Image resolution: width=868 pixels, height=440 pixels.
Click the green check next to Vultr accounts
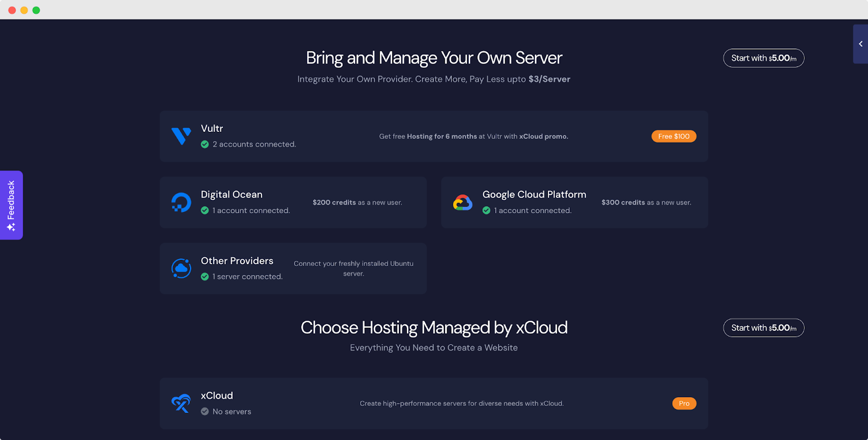[x=205, y=144]
